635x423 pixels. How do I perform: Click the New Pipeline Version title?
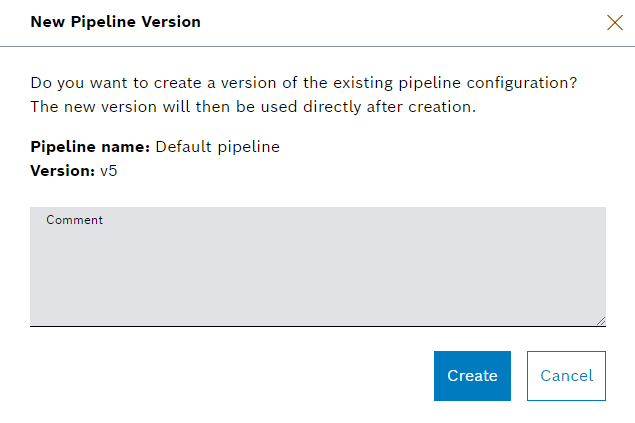click(115, 22)
